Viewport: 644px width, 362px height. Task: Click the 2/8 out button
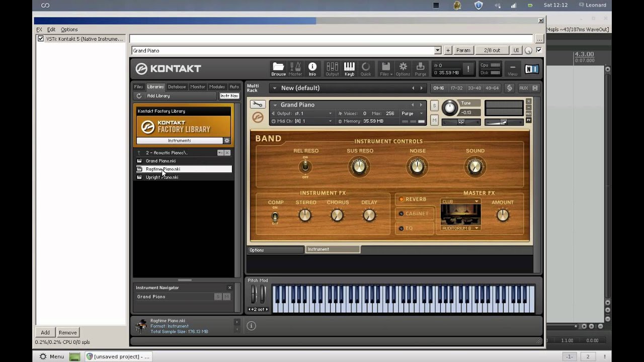(492, 50)
